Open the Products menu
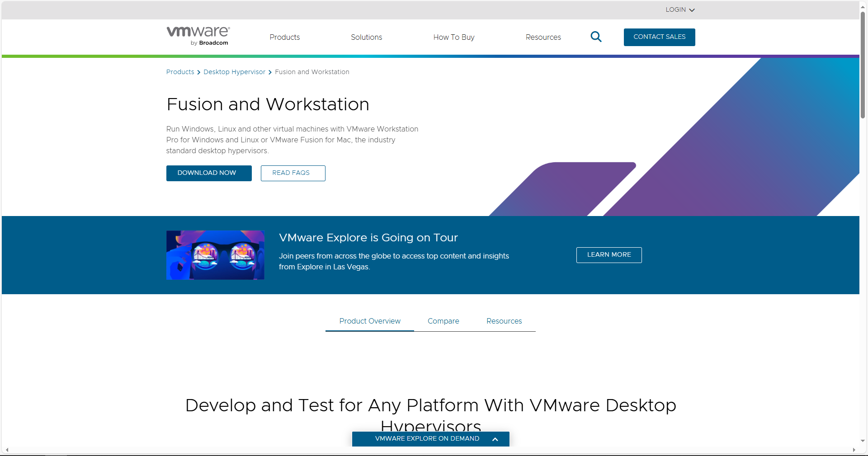Image resolution: width=868 pixels, height=456 pixels. (x=285, y=37)
